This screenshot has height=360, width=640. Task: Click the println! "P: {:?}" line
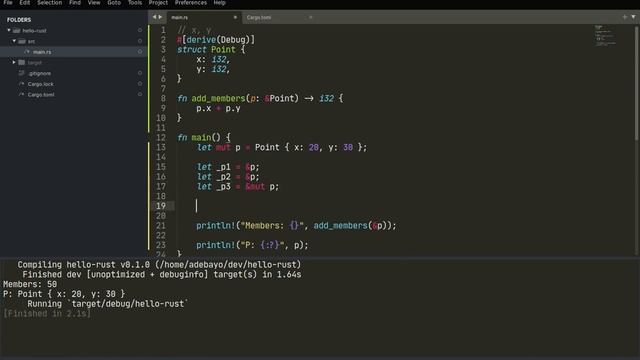[252, 245]
